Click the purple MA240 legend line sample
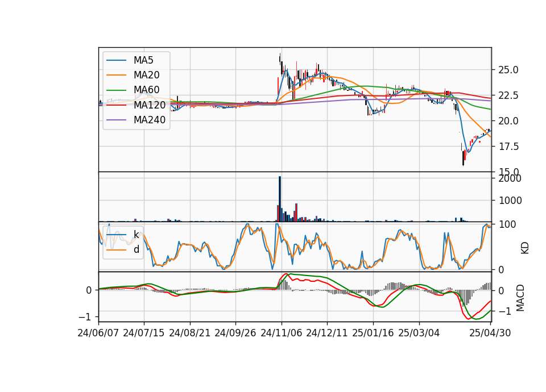Viewport: 546px width, 392px height. (x=116, y=120)
